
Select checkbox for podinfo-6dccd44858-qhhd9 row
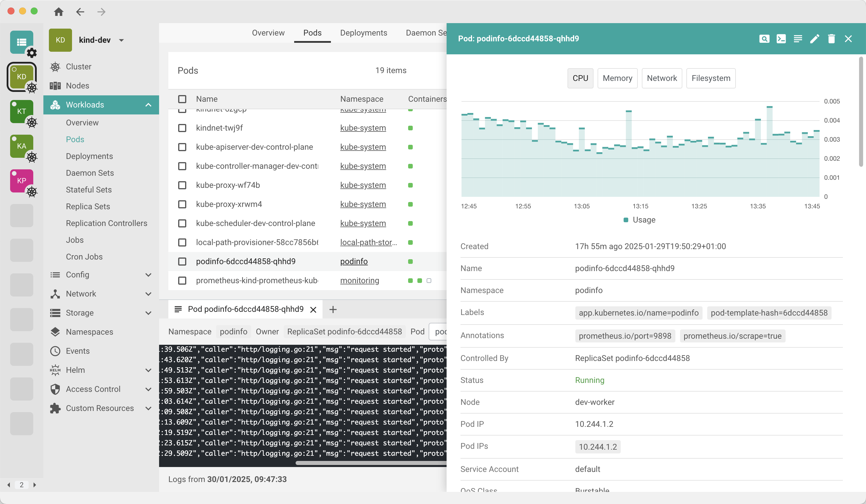tap(182, 261)
